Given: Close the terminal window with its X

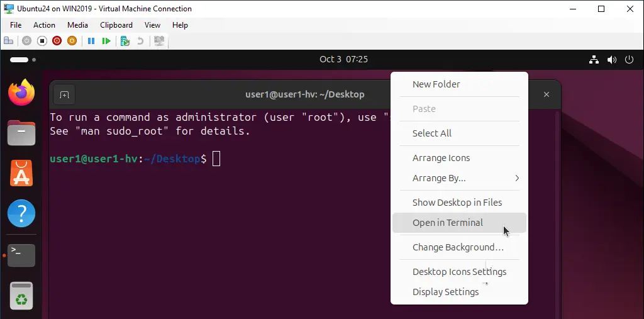Looking at the screenshot, I should [x=547, y=94].
